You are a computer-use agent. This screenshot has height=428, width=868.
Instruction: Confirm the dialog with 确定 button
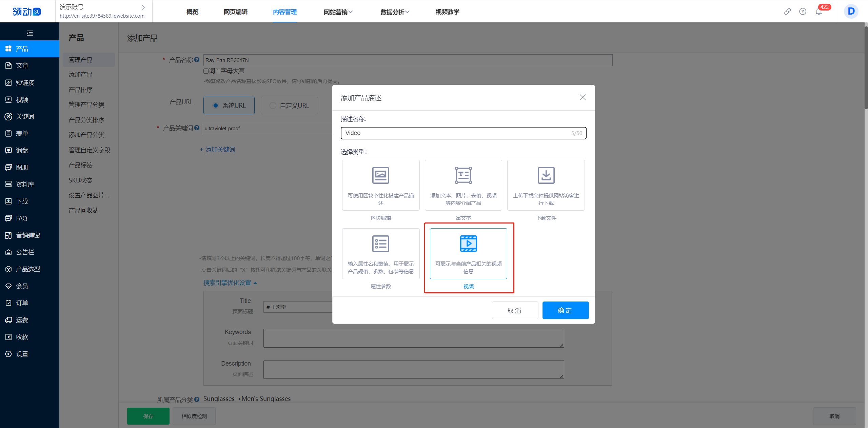565,310
